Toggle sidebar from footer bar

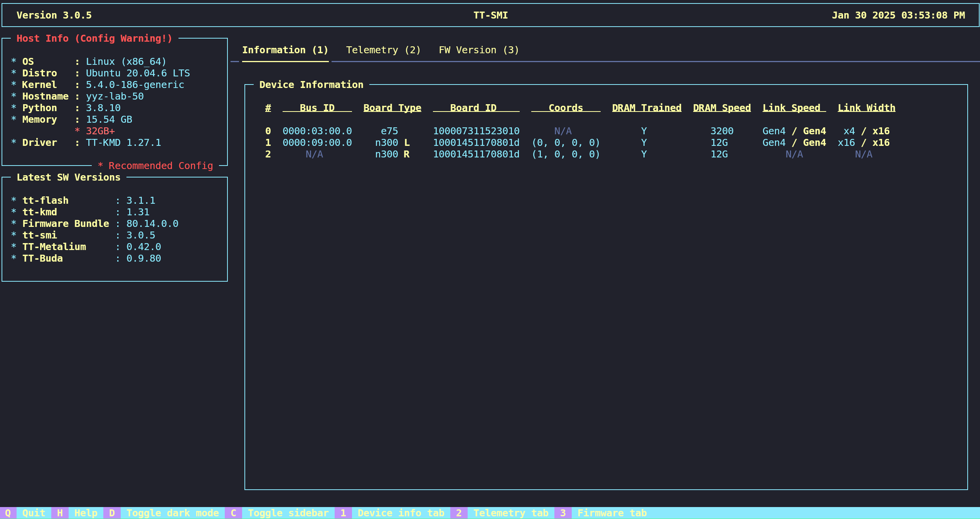click(x=288, y=513)
